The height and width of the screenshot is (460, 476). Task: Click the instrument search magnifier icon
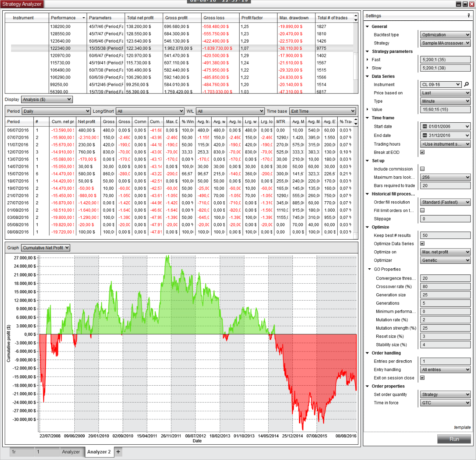[x=466, y=84]
